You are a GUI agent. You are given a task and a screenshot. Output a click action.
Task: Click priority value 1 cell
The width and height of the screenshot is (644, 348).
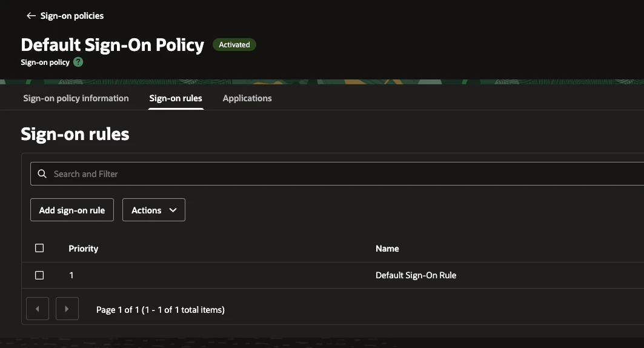[71, 275]
